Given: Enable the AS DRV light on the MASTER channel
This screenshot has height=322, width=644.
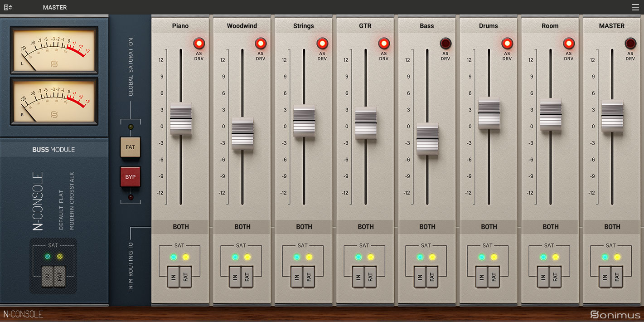Looking at the screenshot, I should [x=630, y=44].
